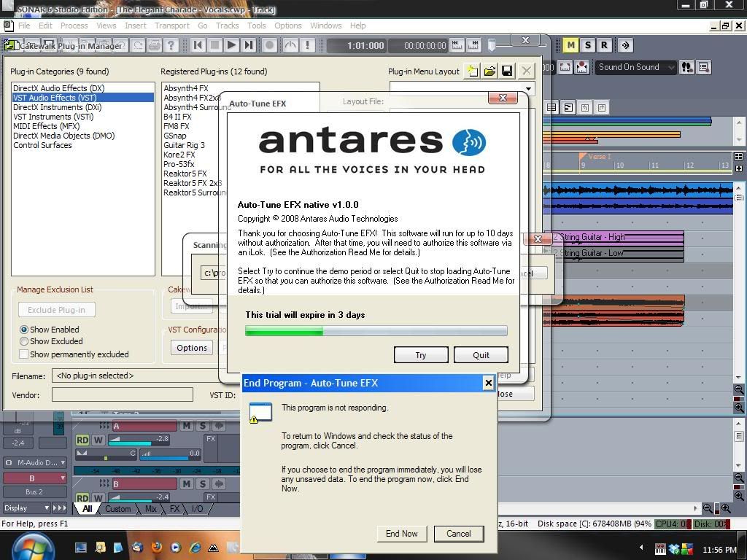The height and width of the screenshot is (560, 747).
Task: Click the Try button in Auto-Tune EFX
Action: [x=421, y=355]
